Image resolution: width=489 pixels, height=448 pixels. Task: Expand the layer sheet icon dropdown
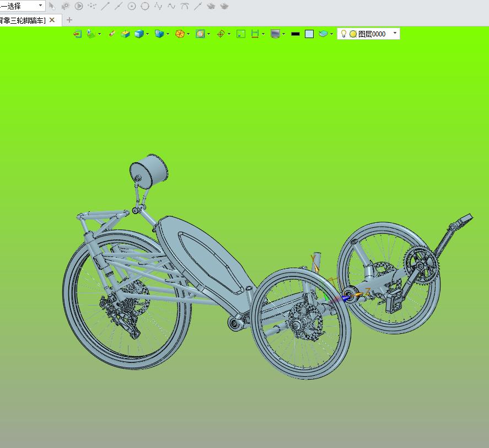tap(331, 34)
